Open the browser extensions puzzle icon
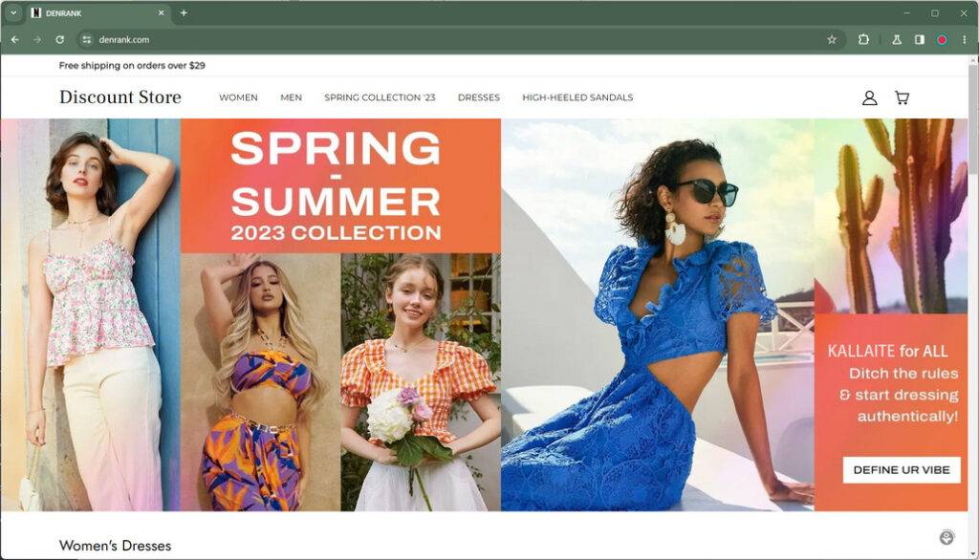 click(x=863, y=39)
